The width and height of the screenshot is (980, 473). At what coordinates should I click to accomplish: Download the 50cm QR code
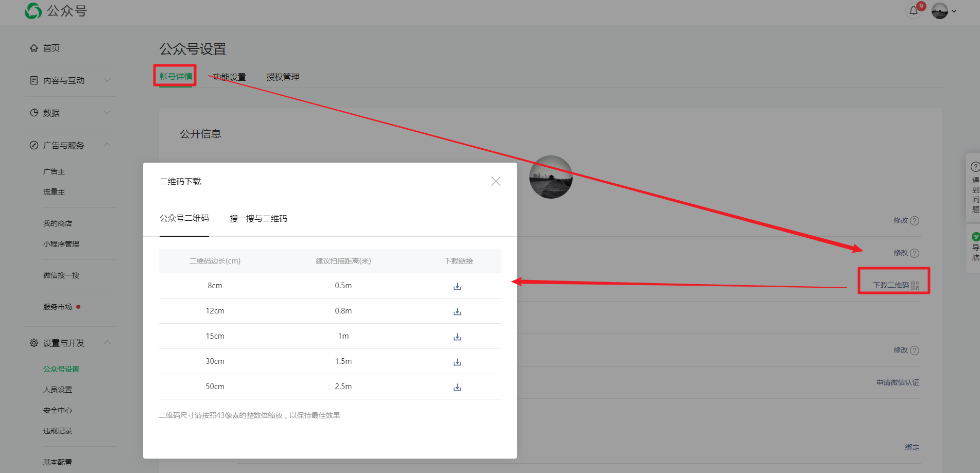tap(457, 387)
